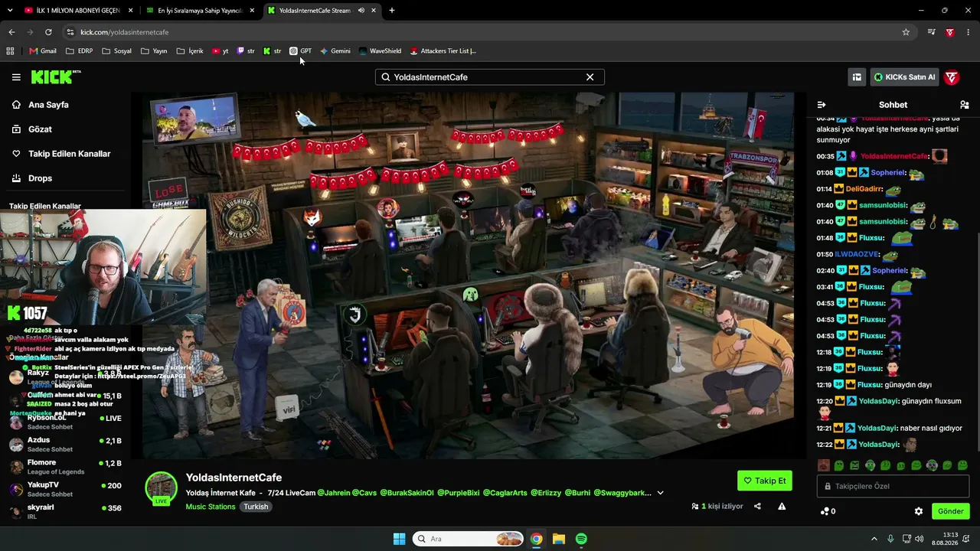Open the chat users list icon
Image resolution: width=980 pixels, height=551 pixels.
(964, 105)
